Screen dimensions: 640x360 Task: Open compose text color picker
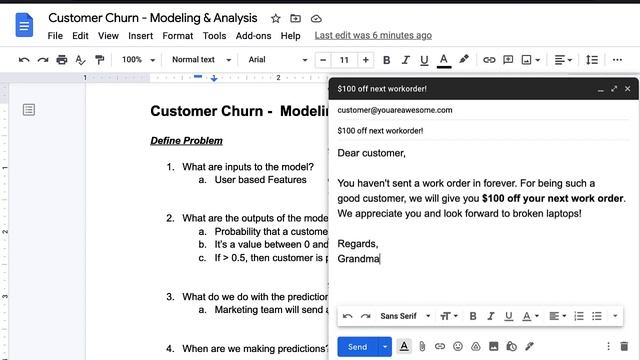tap(531, 316)
